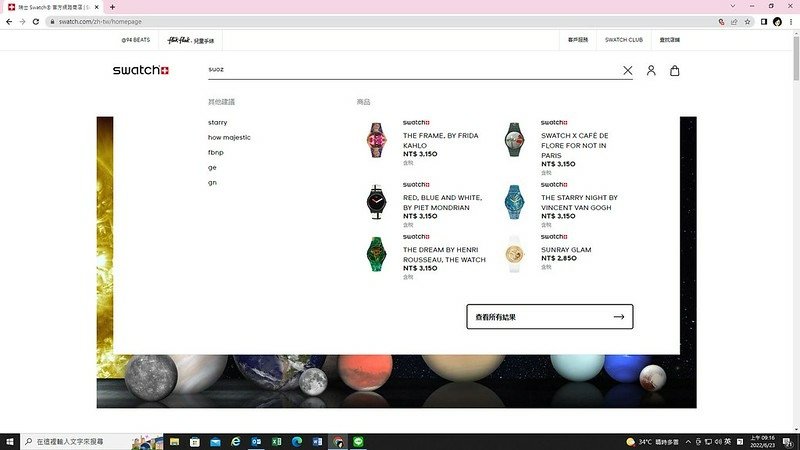Bookmark this page with the star icon
The height and width of the screenshot is (450, 800).
tap(747, 21)
